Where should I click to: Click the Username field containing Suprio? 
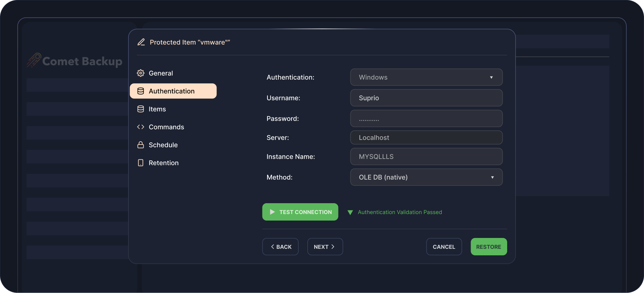pyautogui.click(x=426, y=98)
